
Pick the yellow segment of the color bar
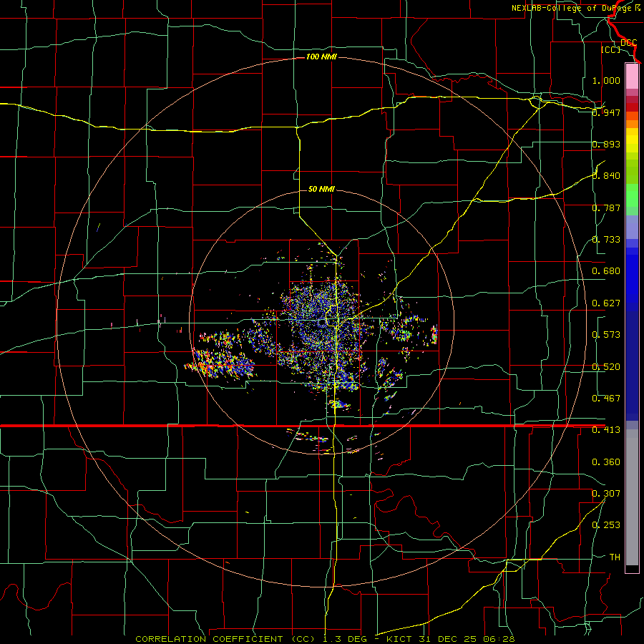click(632, 141)
